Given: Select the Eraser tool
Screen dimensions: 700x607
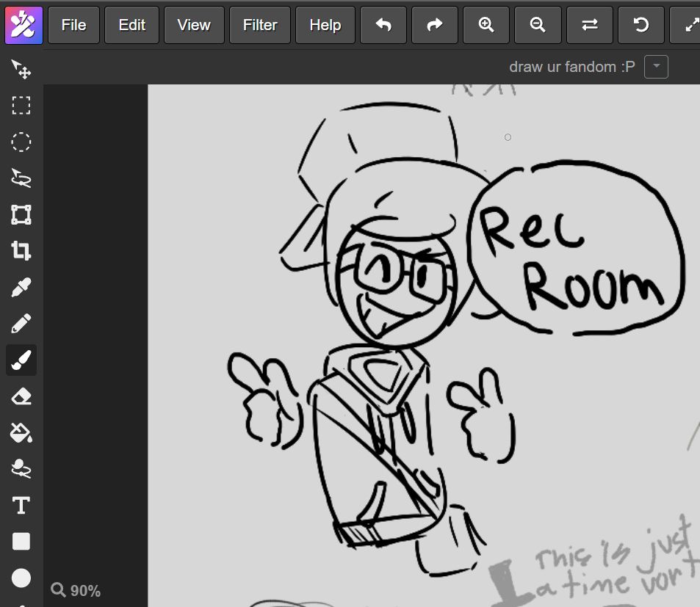Looking at the screenshot, I should [21, 396].
